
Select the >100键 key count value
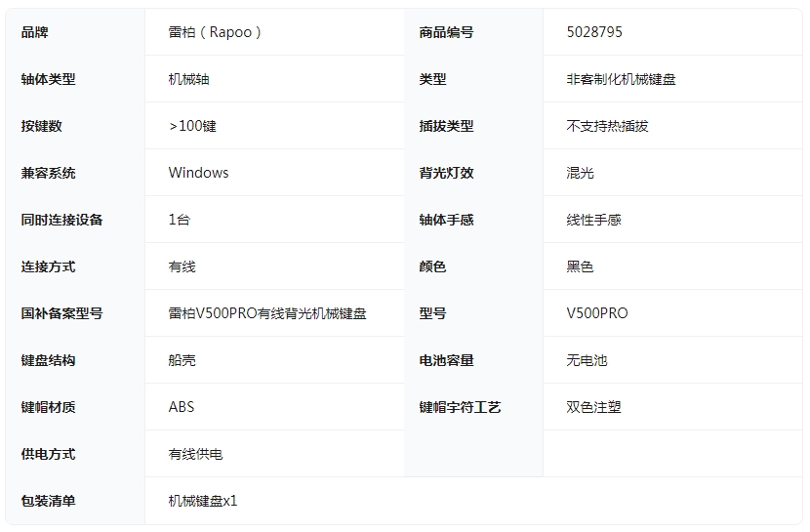point(192,126)
